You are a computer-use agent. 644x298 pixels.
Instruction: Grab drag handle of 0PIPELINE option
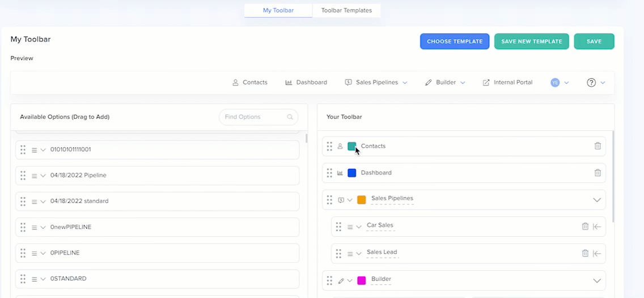23,253
